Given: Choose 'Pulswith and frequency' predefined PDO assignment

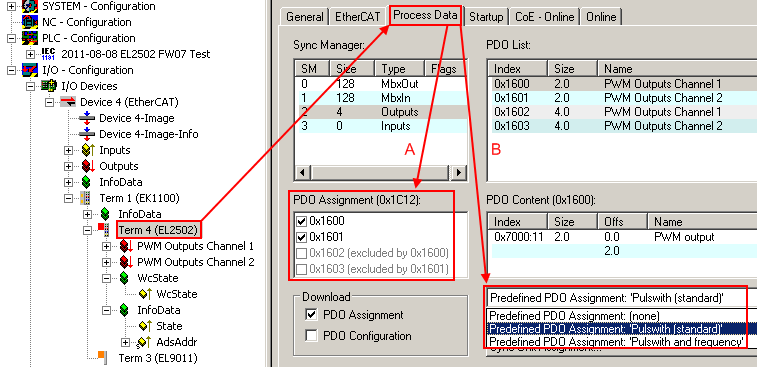Looking at the screenshot, I should pos(617,342).
